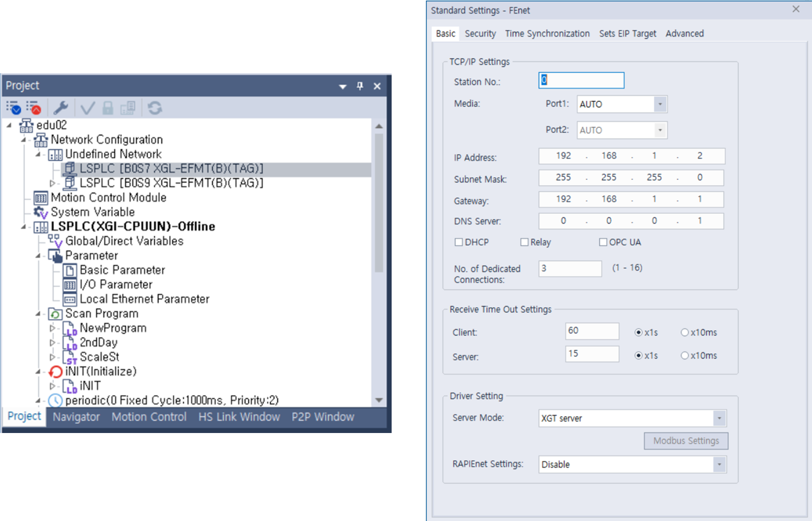Switch to the Security tab
812x521 pixels.
point(480,33)
